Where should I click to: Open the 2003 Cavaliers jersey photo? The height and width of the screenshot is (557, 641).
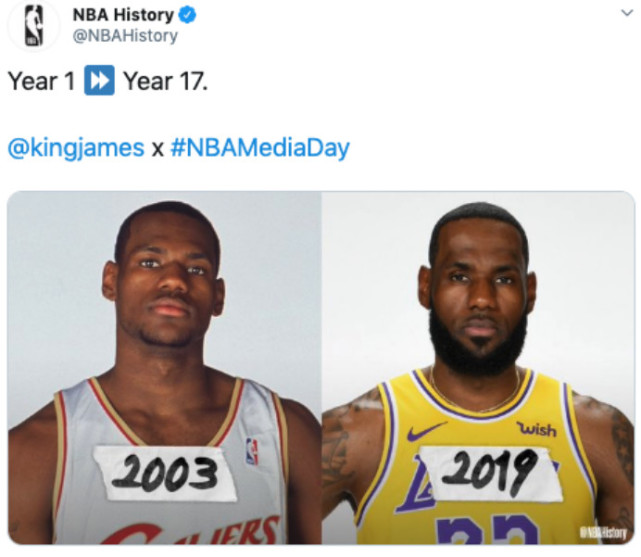(x=164, y=368)
